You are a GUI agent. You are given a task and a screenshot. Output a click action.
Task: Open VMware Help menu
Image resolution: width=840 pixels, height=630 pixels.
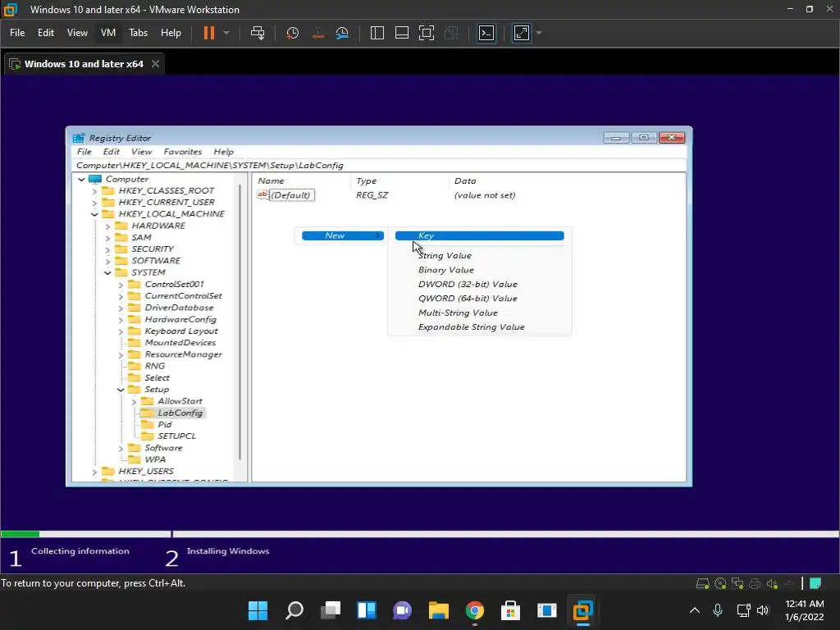(x=171, y=33)
